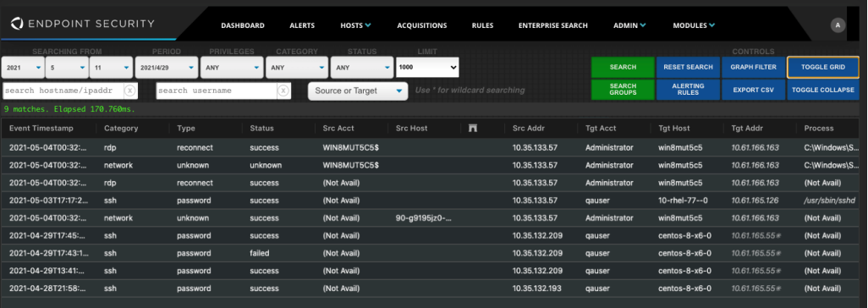This screenshot has height=308, width=868.
Task: Open the Privileges ANY dropdown
Action: tap(232, 68)
